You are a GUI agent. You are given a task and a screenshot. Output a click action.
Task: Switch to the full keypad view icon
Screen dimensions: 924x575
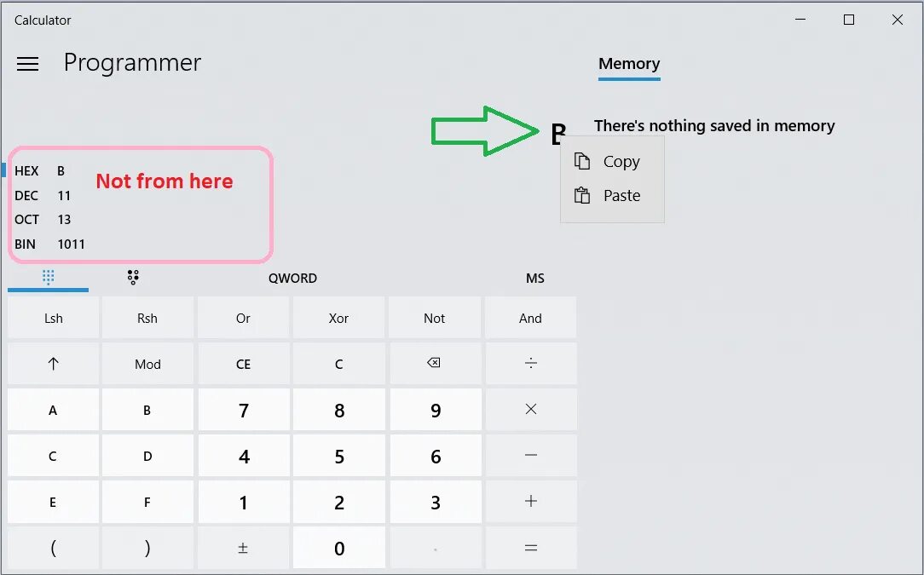tap(49, 277)
